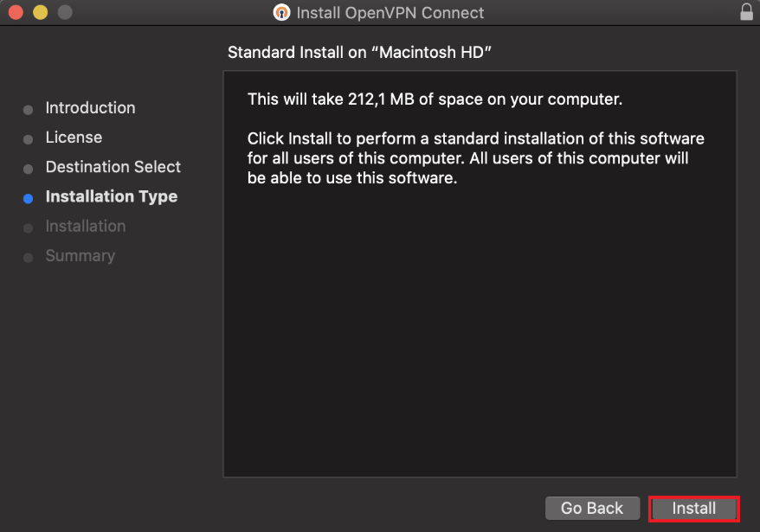Screen dimensions: 760x532
Task: Minimize the installer with the yellow button
Action: (x=40, y=13)
